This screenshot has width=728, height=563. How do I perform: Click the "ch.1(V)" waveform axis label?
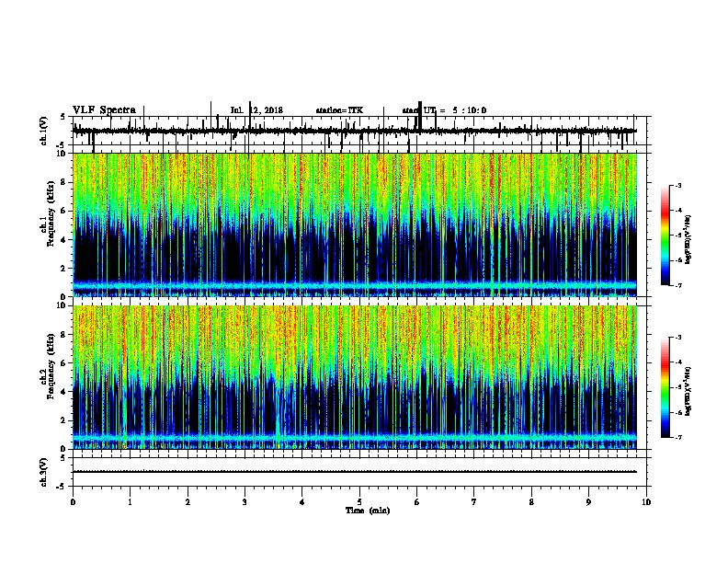pyautogui.click(x=44, y=131)
